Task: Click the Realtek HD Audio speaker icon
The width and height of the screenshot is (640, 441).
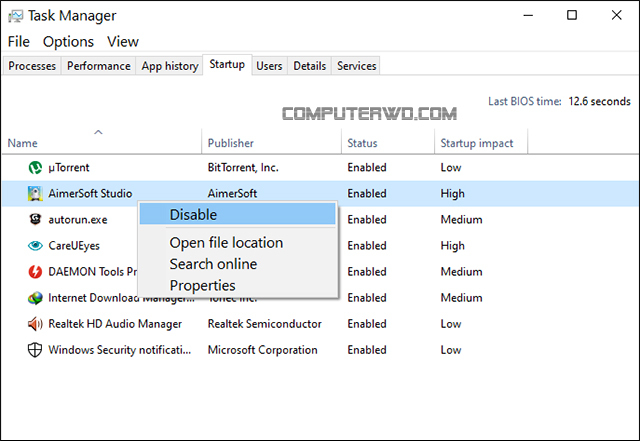Action: [x=35, y=324]
